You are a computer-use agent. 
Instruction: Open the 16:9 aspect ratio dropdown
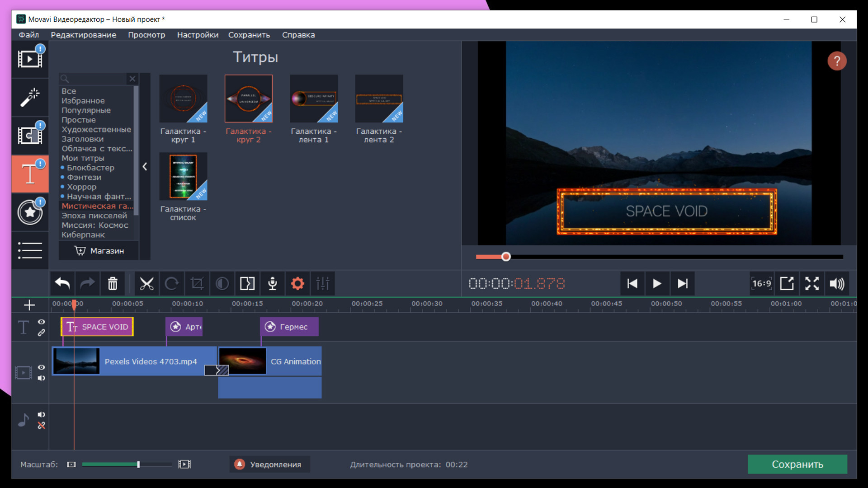pyautogui.click(x=761, y=284)
